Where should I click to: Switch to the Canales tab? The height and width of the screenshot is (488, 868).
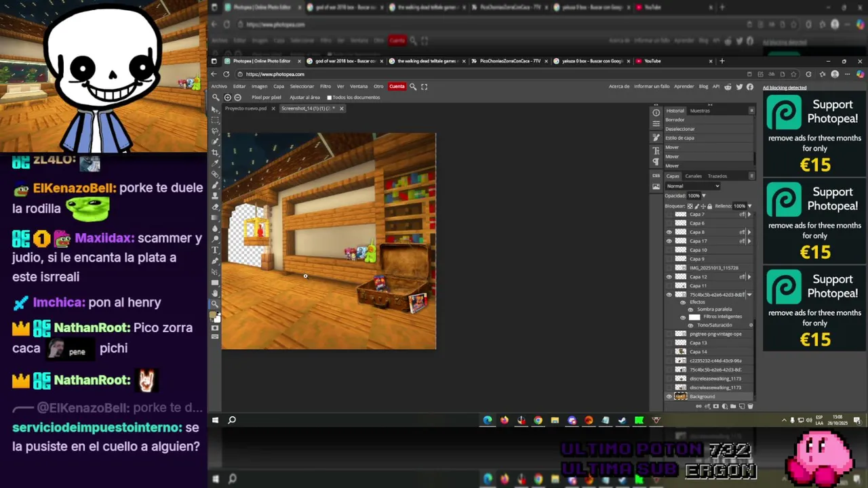pos(693,176)
